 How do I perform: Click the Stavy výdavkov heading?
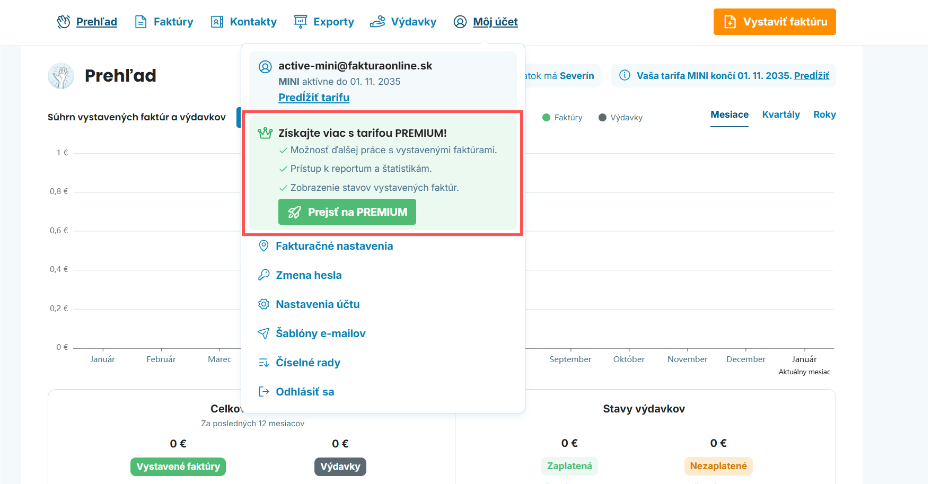pyautogui.click(x=644, y=409)
